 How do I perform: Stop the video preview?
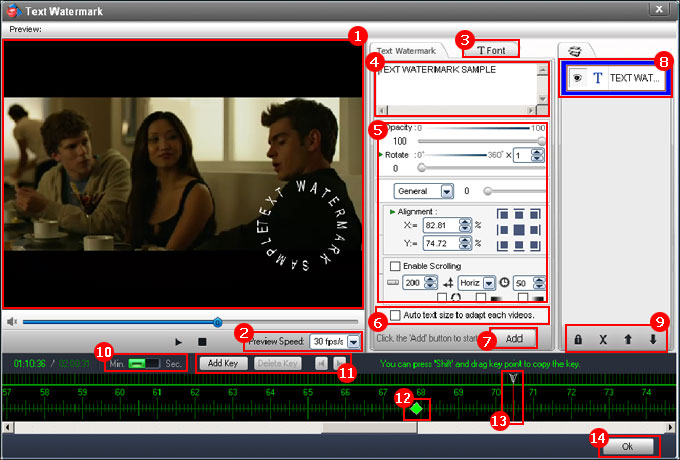click(202, 342)
